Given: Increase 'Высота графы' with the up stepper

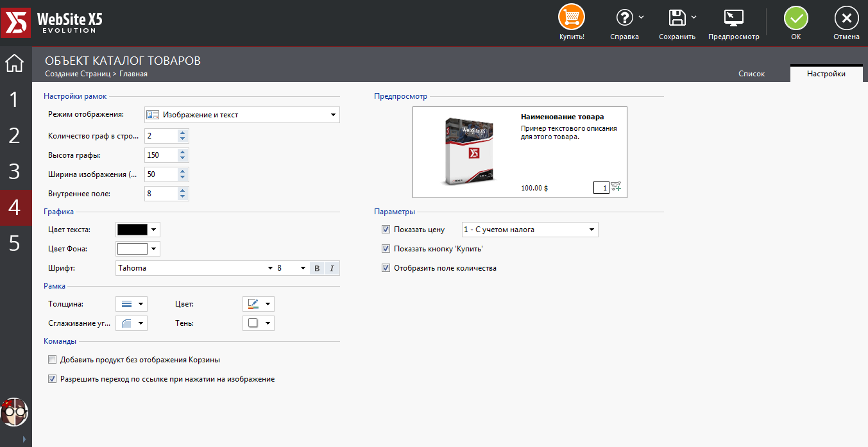Looking at the screenshot, I should (183, 151).
